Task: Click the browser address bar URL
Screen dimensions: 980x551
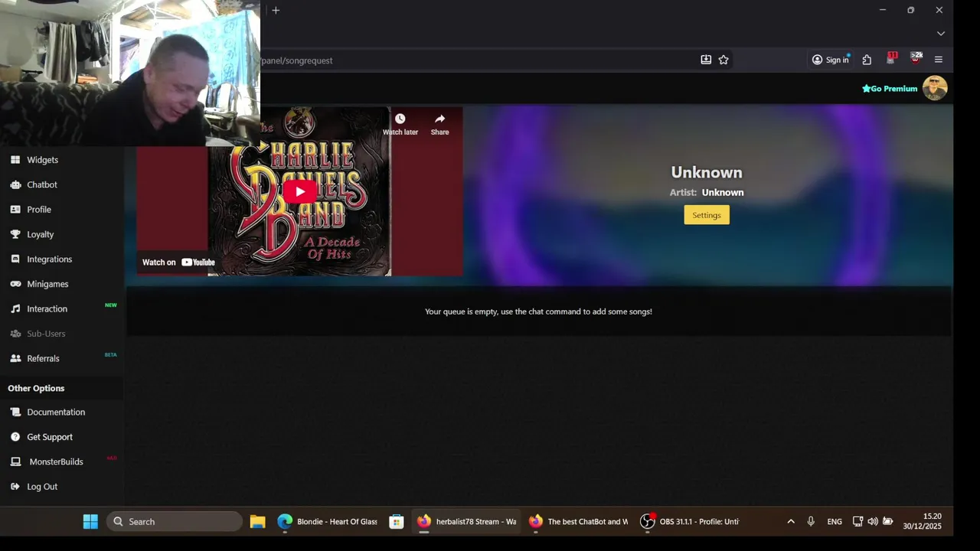Action: click(x=298, y=60)
